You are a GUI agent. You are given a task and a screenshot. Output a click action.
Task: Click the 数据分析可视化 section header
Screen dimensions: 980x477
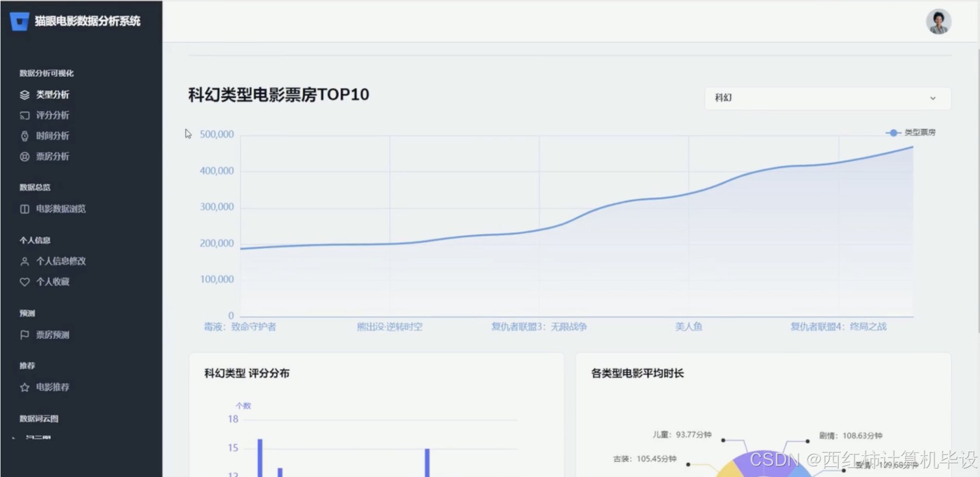click(x=47, y=74)
